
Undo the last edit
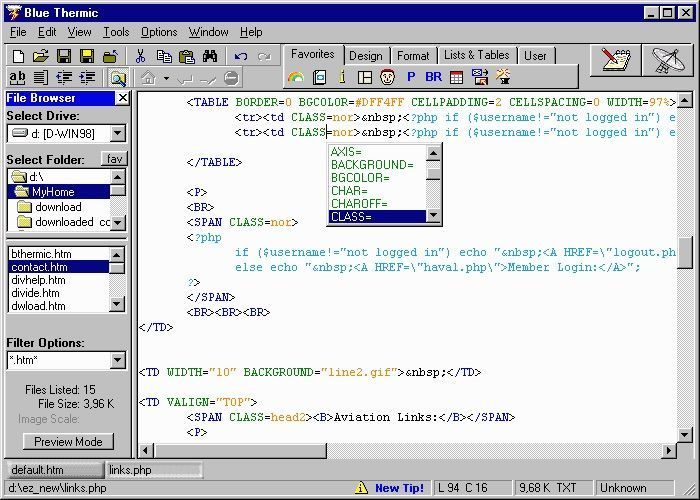(x=241, y=56)
